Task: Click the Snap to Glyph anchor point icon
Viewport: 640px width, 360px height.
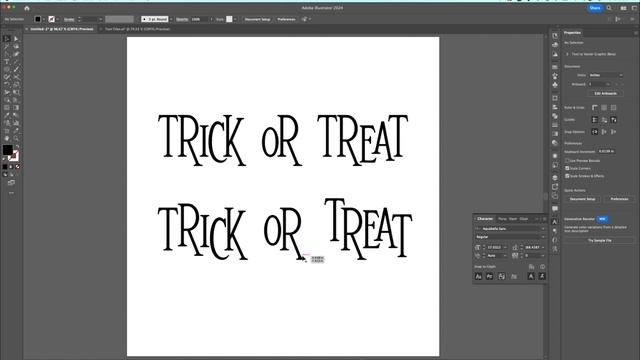Action: (x=542, y=276)
